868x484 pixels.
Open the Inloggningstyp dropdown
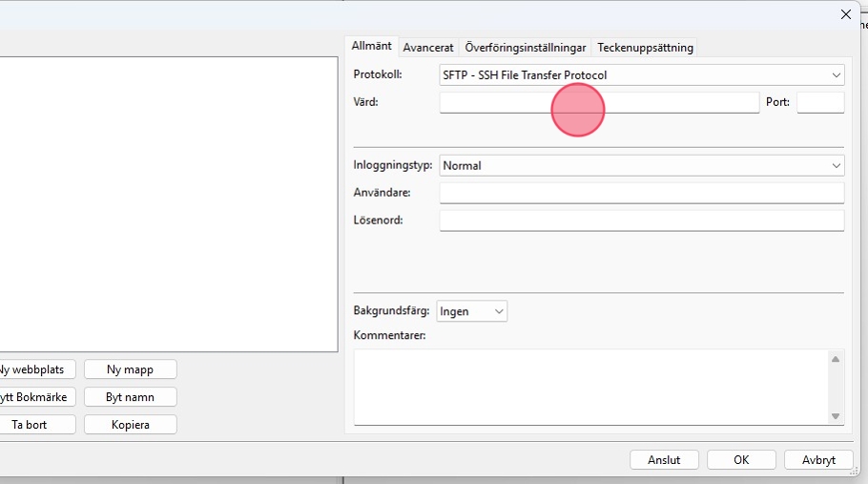tap(641, 165)
